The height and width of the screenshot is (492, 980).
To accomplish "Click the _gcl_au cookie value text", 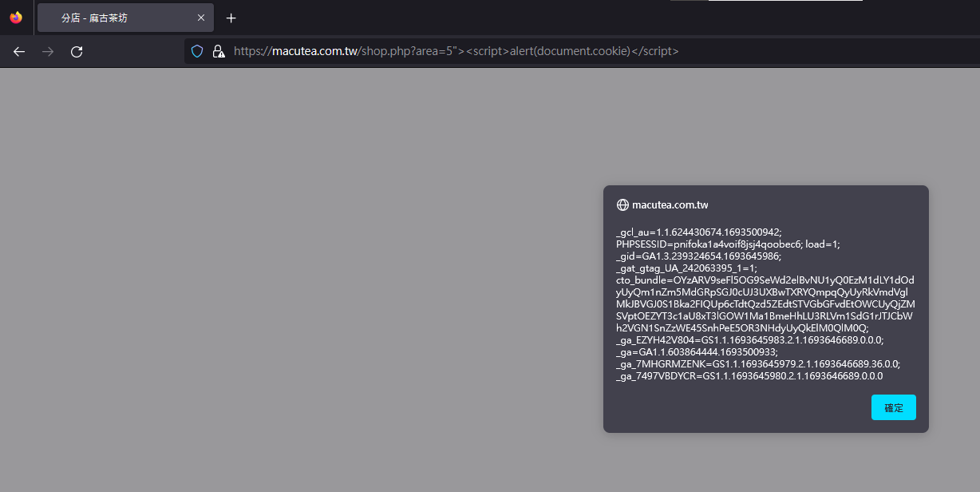I will pos(699,232).
